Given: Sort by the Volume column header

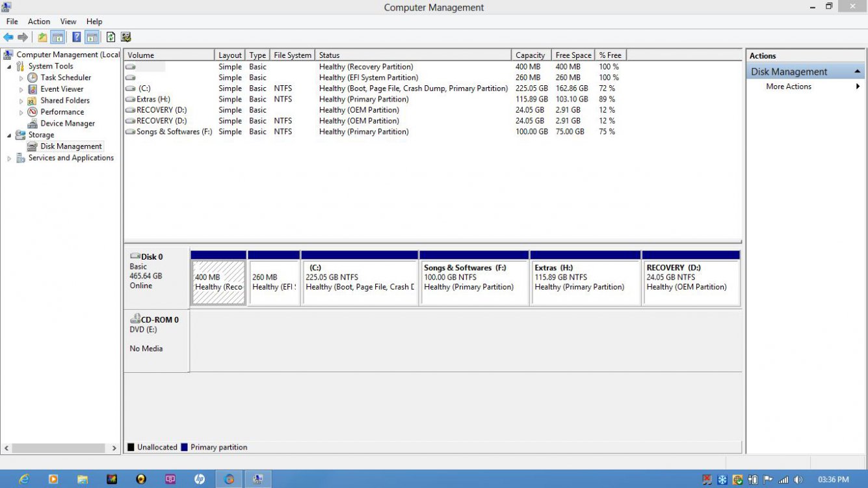Looking at the screenshot, I should click(x=169, y=55).
